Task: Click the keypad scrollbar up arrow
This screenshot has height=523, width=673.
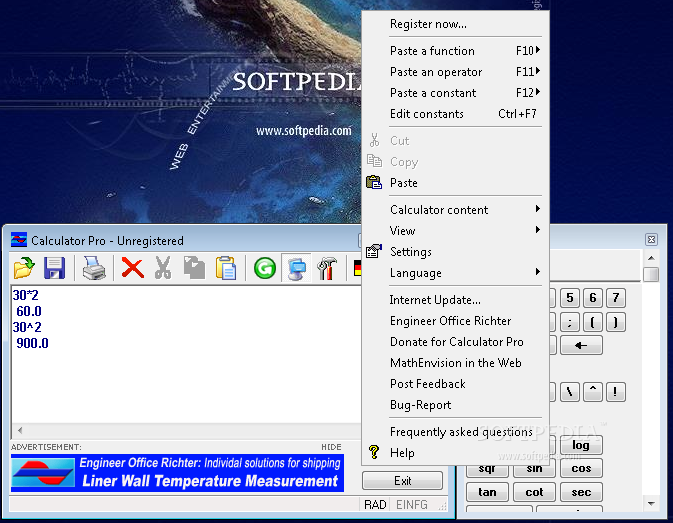Action: (x=651, y=258)
